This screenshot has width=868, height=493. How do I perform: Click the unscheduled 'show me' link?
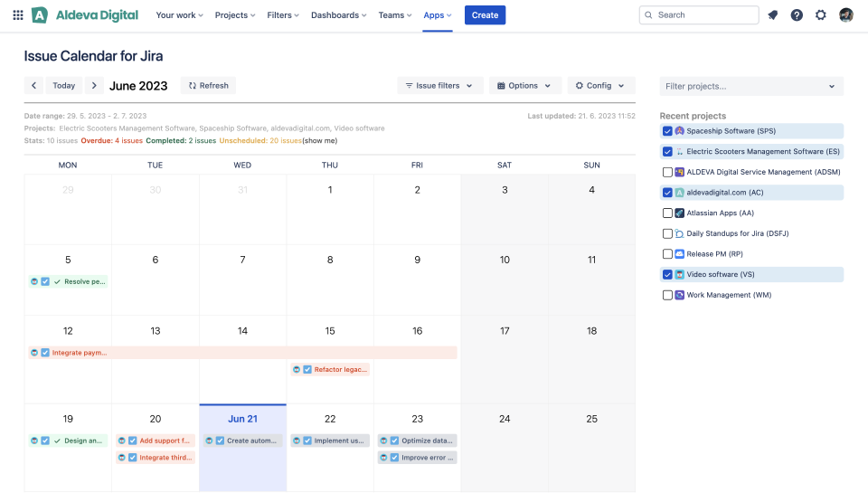coord(319,141)
